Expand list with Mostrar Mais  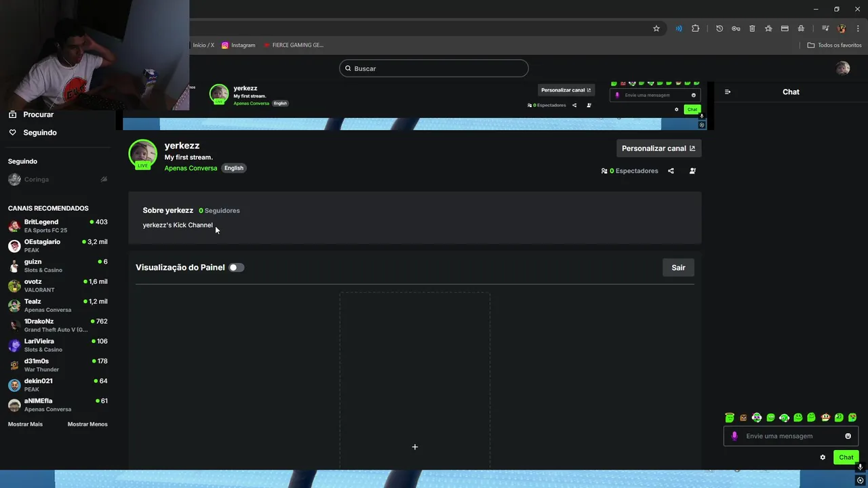pyautogui.click(x=25, y=424)
